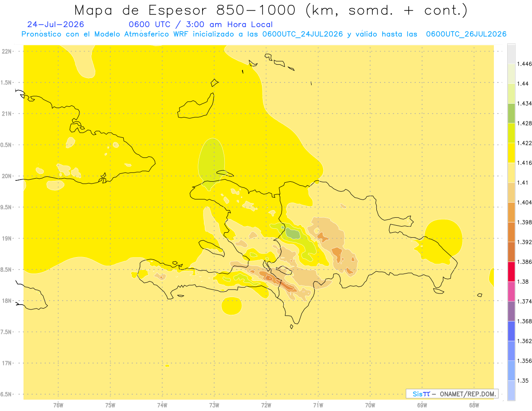Click the legend value '1.434'
The height and width of the screenshot is (411, 532).
click(524, 103)
